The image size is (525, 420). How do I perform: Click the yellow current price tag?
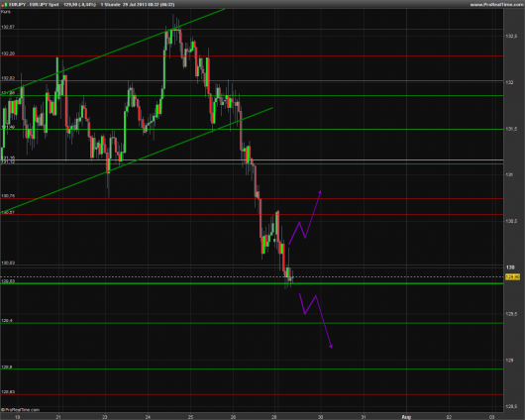point(512,277)
